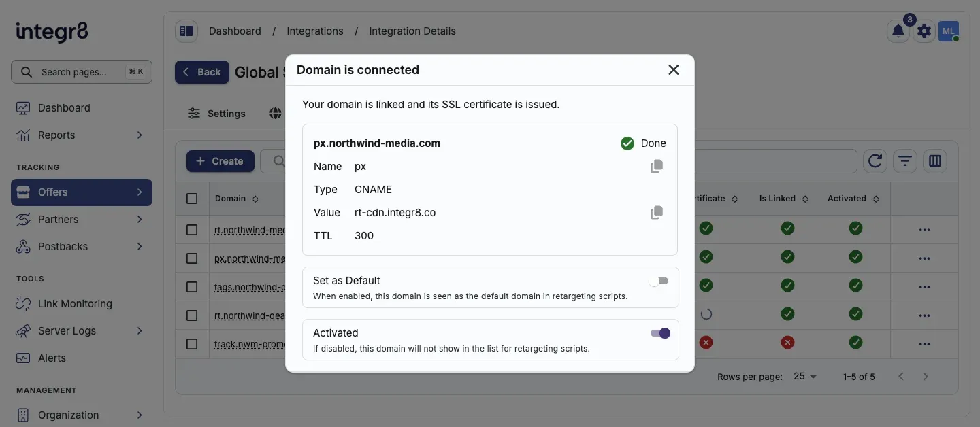
Task: Click the 1–5 of 5 page count
Action: point(859,377)
